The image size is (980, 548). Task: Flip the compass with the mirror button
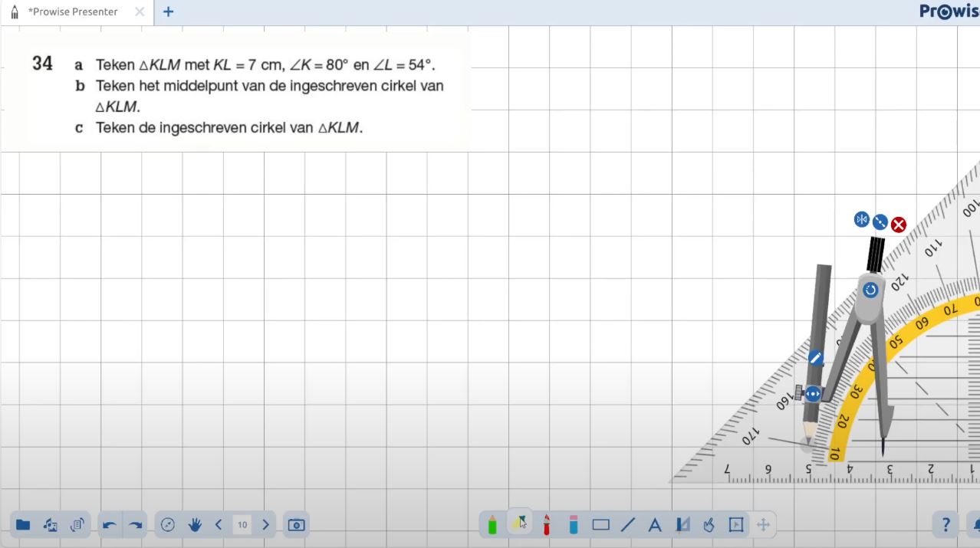[862, 220]
